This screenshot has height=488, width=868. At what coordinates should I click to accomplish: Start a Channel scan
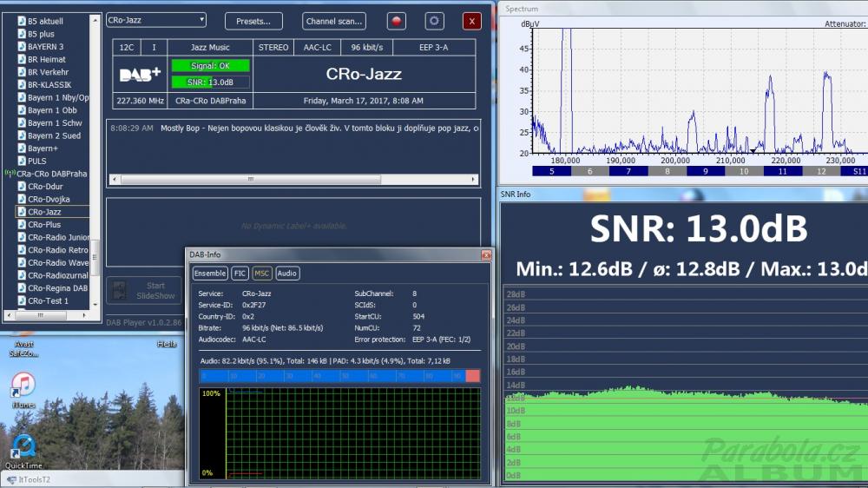tap(334, 21)
